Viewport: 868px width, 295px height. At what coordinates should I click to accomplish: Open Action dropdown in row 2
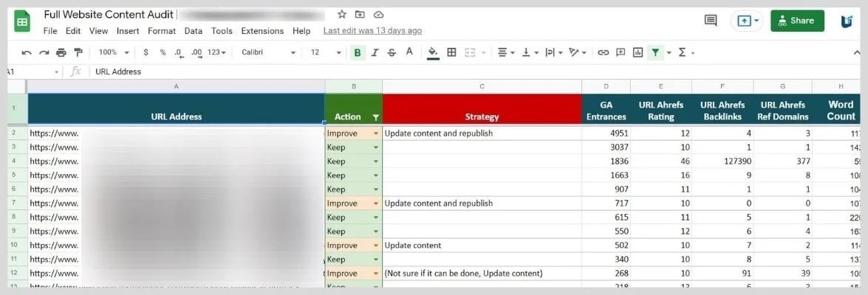[x=376, y=133]
